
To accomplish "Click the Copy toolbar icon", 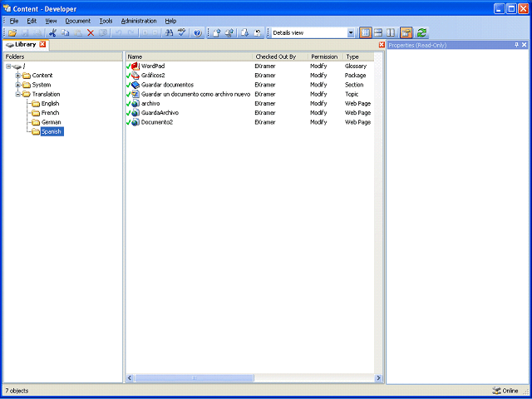I will (x=65, y=33).
